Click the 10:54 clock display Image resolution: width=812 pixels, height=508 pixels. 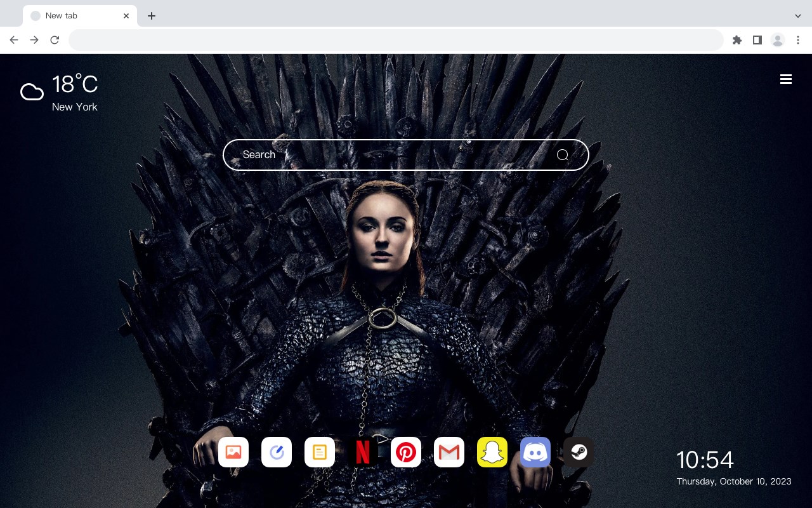(705, 460)
